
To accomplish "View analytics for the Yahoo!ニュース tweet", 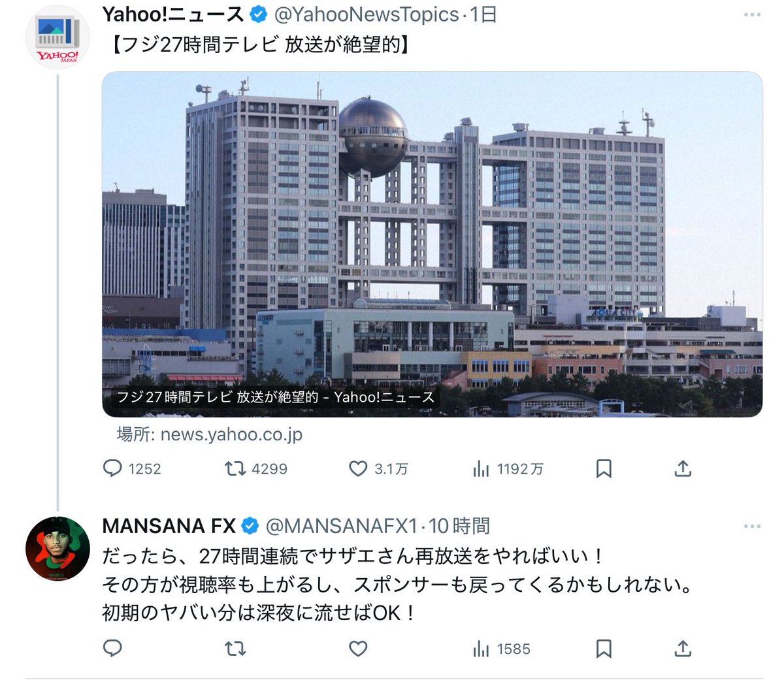I will click(508, 468).
